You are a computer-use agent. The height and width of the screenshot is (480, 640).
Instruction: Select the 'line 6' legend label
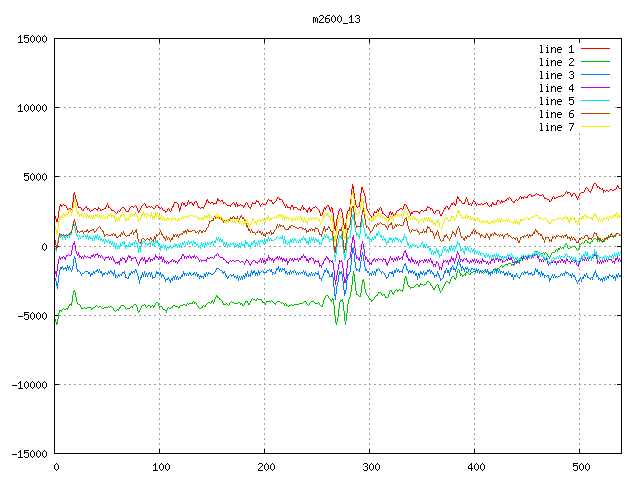pyautogui.click(x=556, y=114)
